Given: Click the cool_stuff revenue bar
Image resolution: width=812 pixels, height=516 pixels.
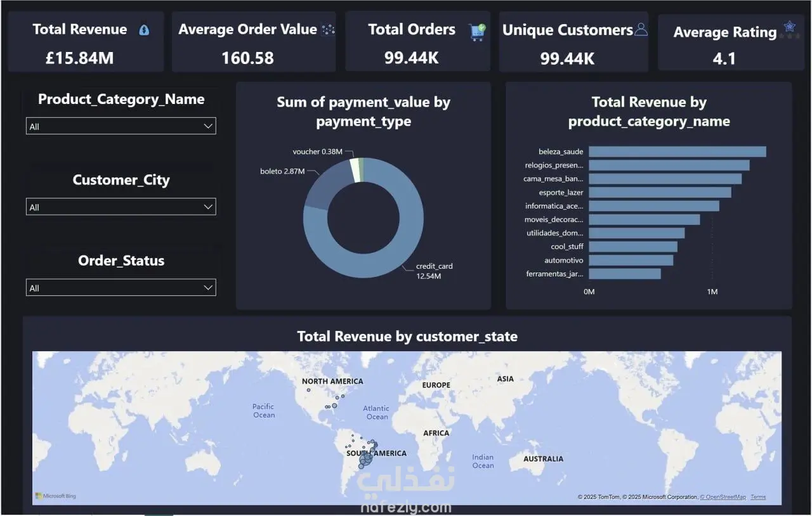Looking at the screenshot, I should coord(633,247).
